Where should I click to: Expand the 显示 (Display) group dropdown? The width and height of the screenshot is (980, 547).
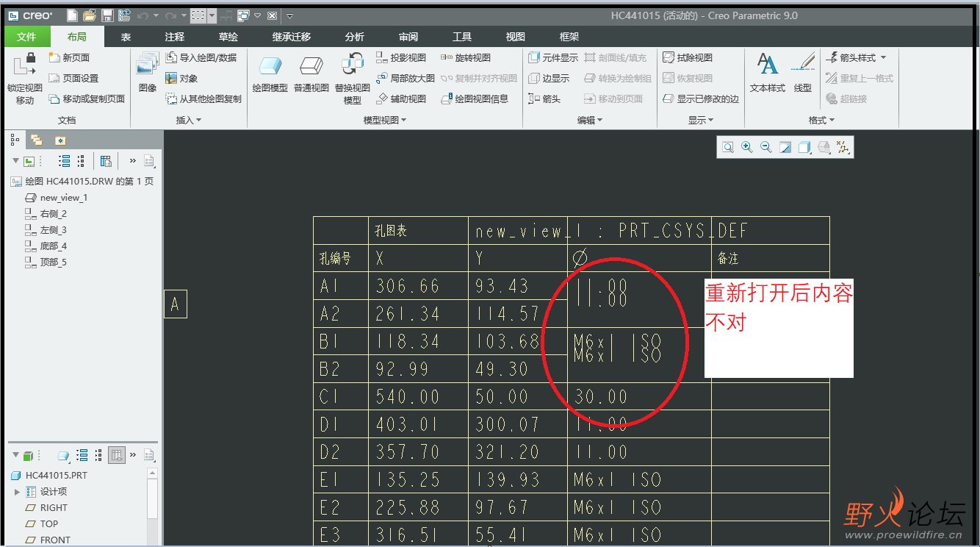702,120
